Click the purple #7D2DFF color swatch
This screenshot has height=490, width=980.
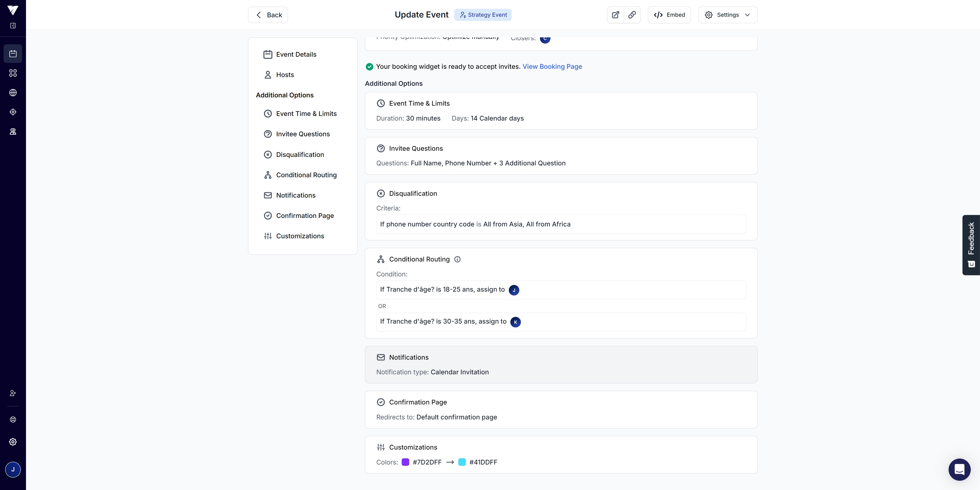point(405,462)
